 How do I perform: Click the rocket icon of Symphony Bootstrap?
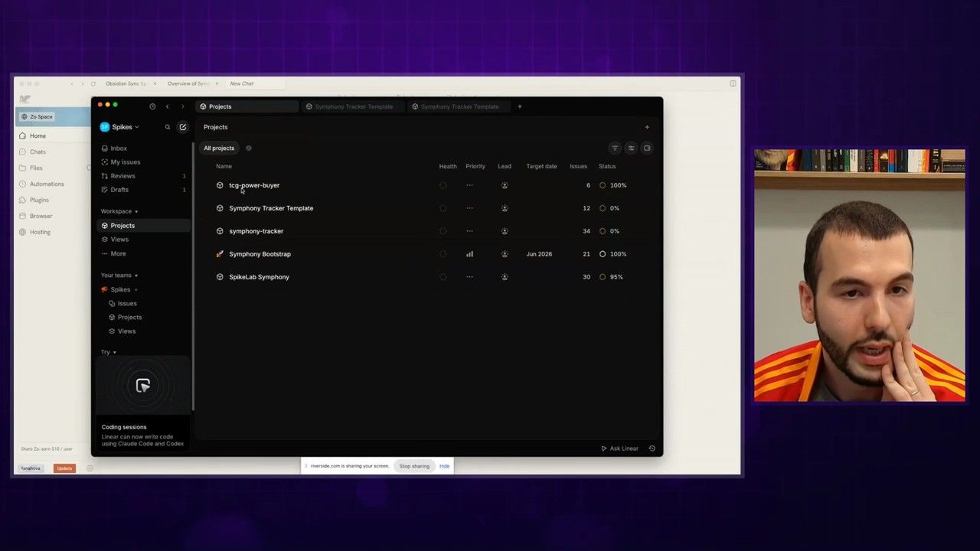[x=220, y=254]
